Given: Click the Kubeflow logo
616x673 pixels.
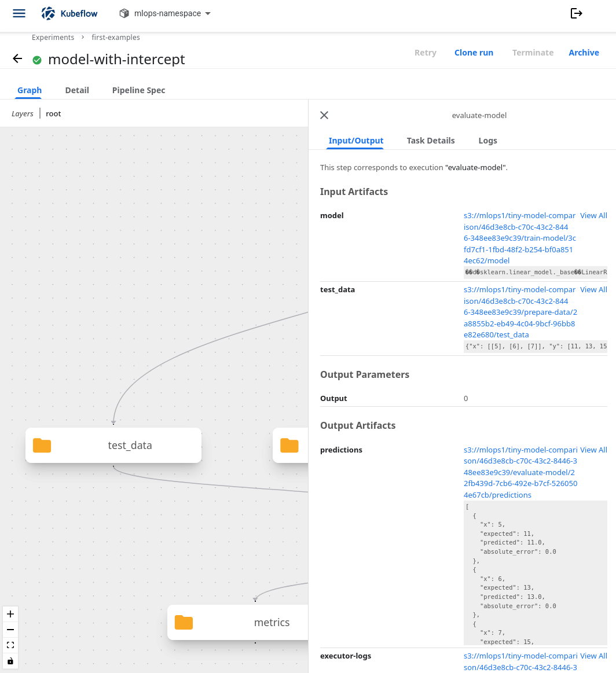Looking at the screenshot, I should point(69,13).
